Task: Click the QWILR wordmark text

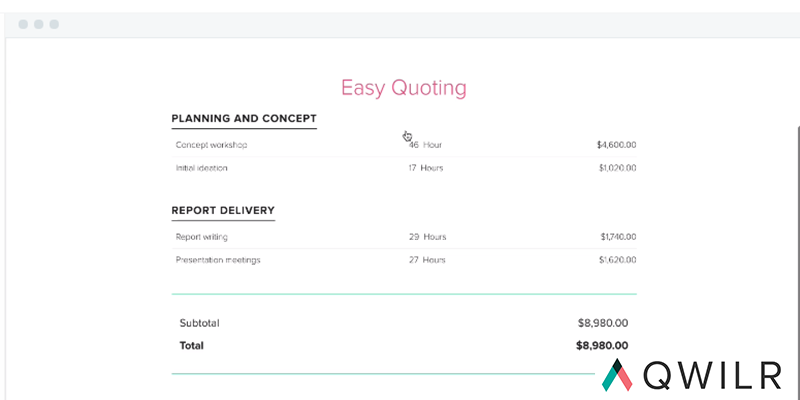Action: 713,374
